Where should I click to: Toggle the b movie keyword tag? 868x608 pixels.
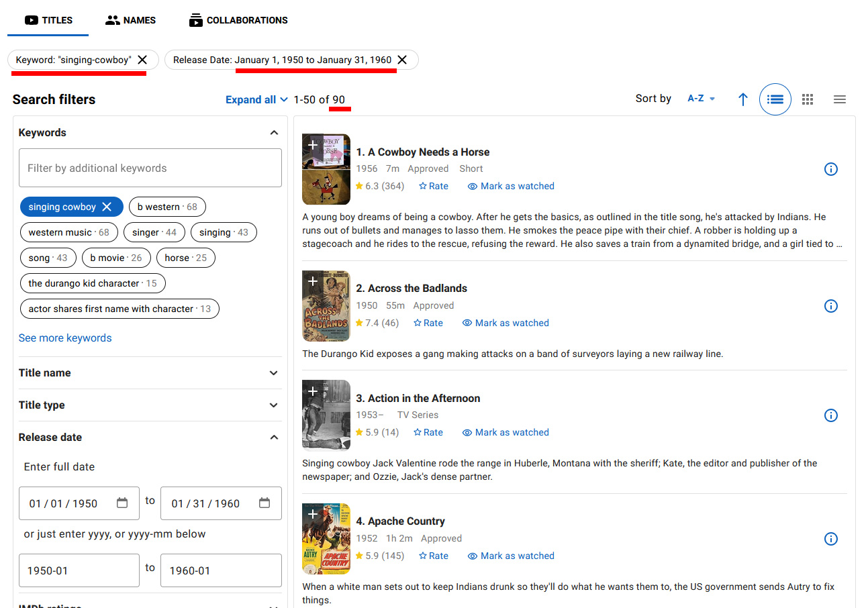point(116,258)
